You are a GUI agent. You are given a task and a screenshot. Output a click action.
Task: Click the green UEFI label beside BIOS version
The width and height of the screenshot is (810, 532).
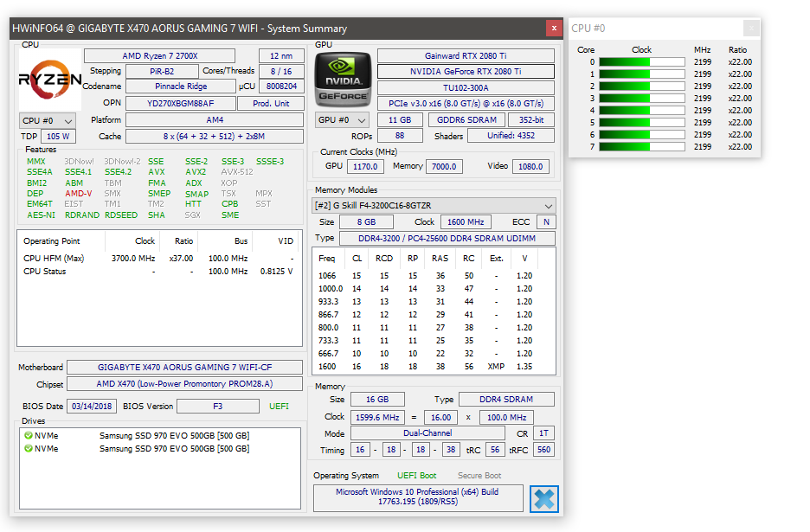(279, 406)
